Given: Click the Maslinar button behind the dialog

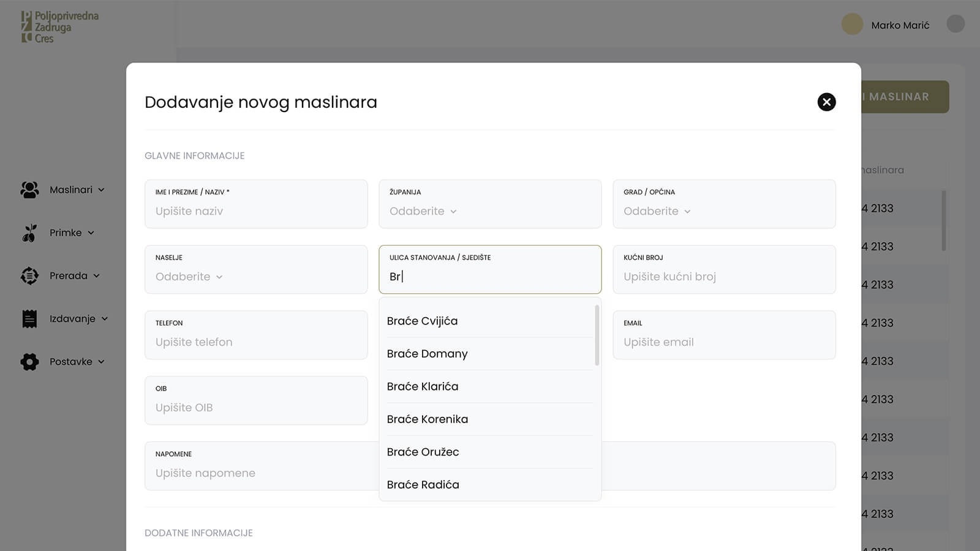Looking at the screenshot, I should pyautogui.click(x=905, y=97).
